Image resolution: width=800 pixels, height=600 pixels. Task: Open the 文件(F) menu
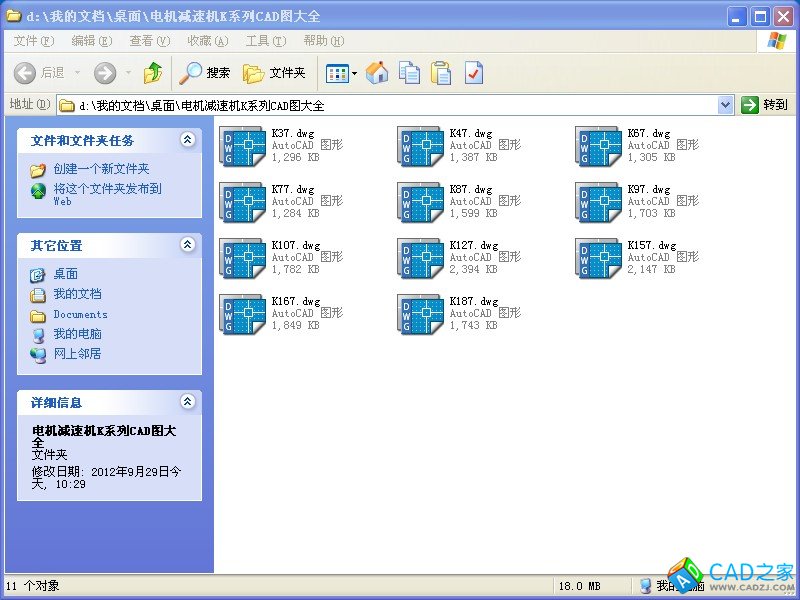[x=33, y=41]
